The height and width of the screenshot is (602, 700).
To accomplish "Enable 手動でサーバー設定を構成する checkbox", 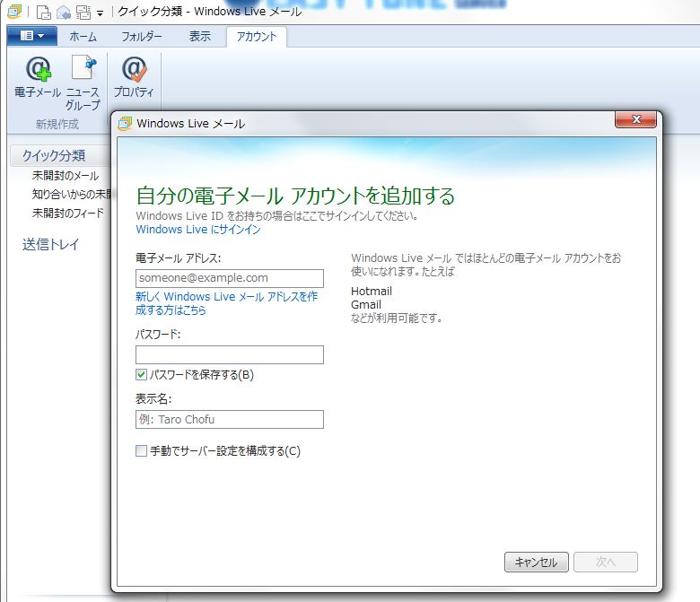I will [141, 451].
